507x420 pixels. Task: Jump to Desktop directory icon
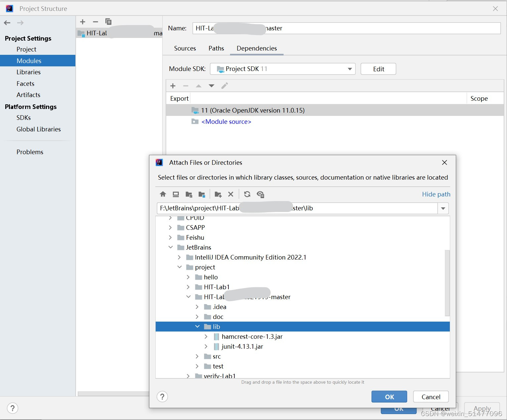pos(176,194)
